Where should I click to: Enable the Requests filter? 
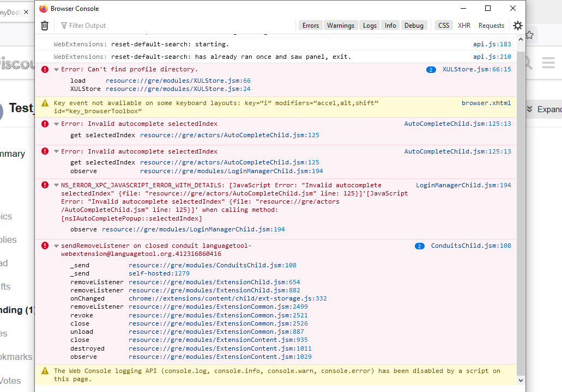tap(491, 26)
